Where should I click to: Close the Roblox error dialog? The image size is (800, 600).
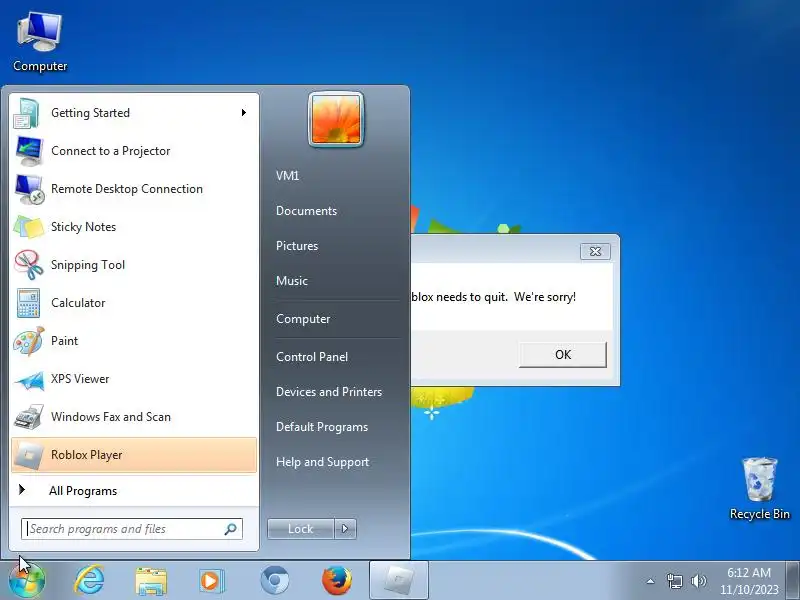tap(595, 251)
